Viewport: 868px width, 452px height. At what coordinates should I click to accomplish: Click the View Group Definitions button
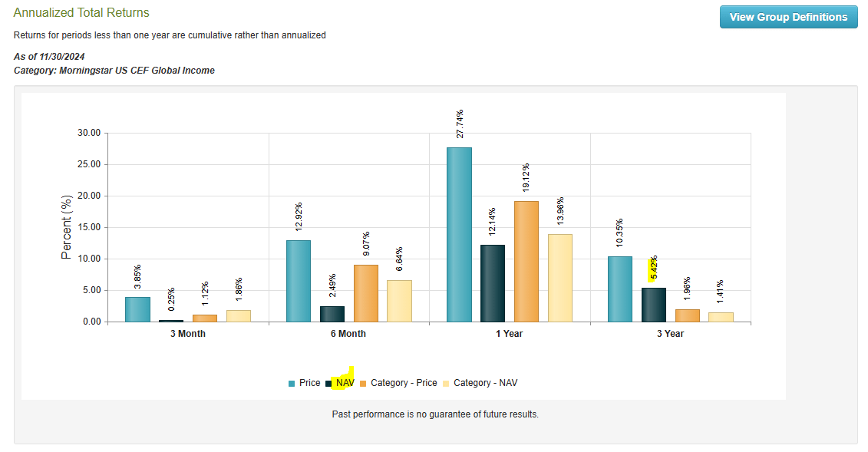788,16
